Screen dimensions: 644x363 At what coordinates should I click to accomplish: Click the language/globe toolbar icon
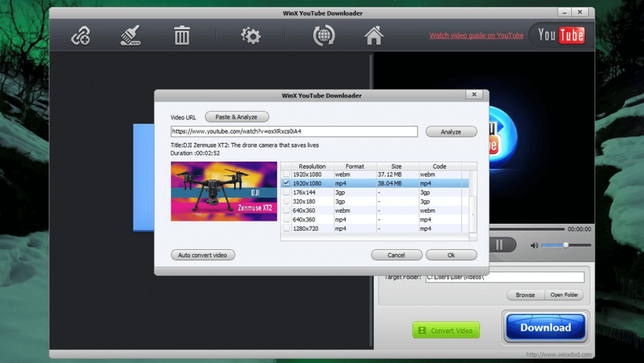click(x=323, y=35)
